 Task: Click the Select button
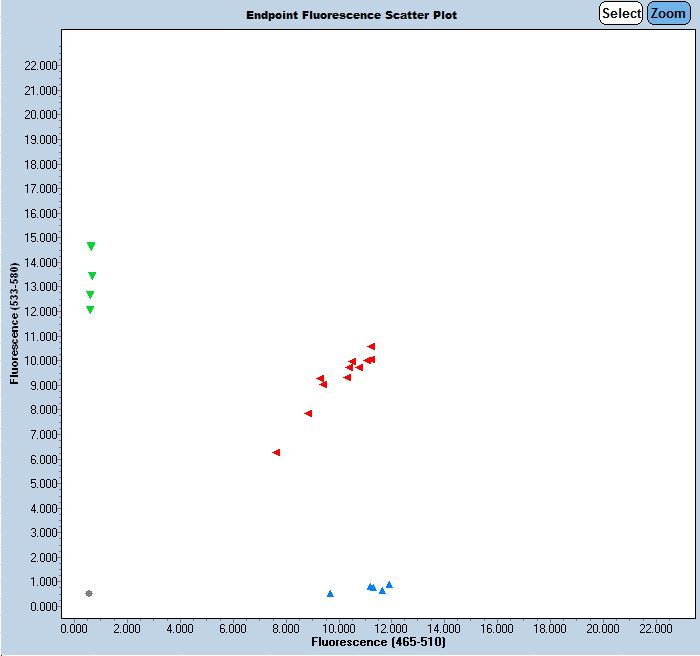point(620,14)
